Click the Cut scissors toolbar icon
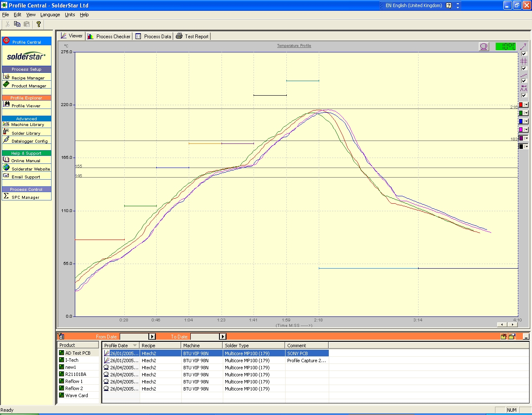The image size is (532, 415). click(7, 24)
